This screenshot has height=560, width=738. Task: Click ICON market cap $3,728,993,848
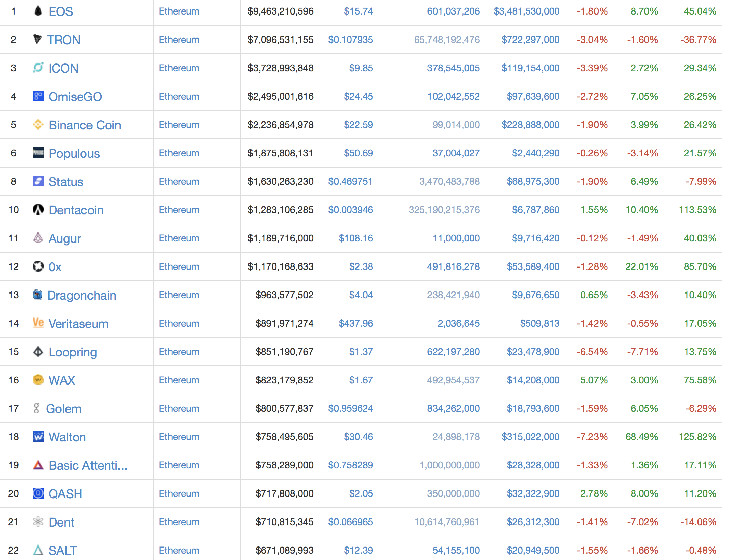tap(281, 68)
